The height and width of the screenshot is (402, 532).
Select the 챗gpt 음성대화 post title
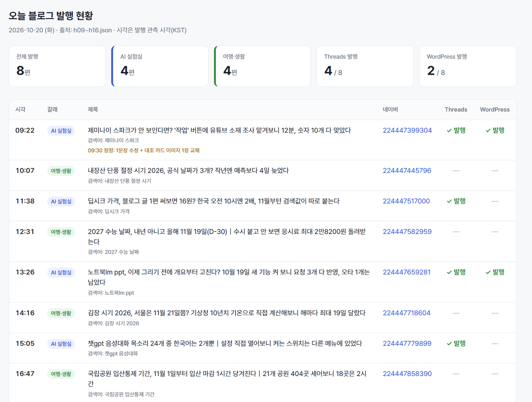tap(225, 343)
